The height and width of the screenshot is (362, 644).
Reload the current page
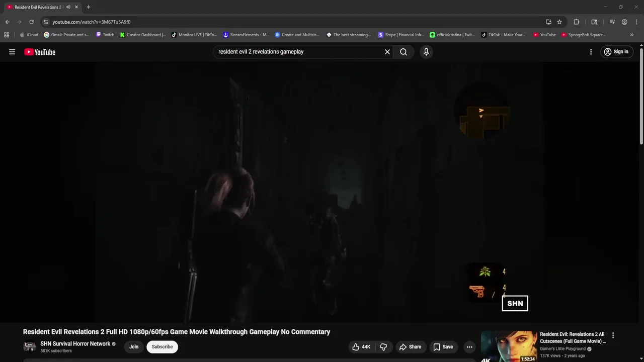tap(31, 22)
